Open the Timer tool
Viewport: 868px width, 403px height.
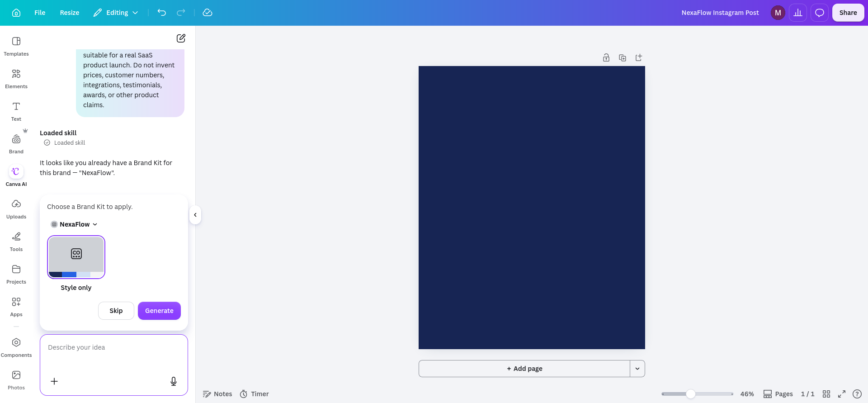[254, 394]
